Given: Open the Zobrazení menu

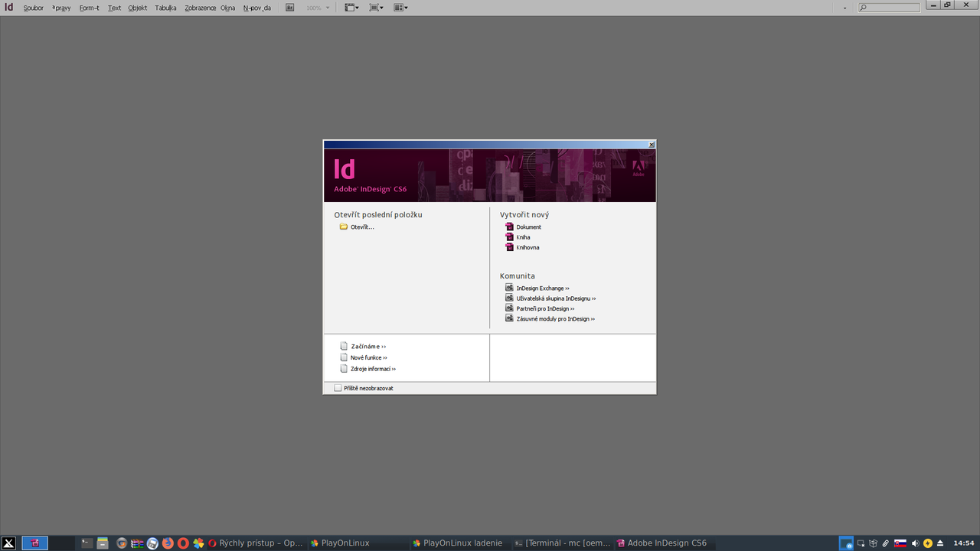Looking at the screenshot, I should point(200,8).
